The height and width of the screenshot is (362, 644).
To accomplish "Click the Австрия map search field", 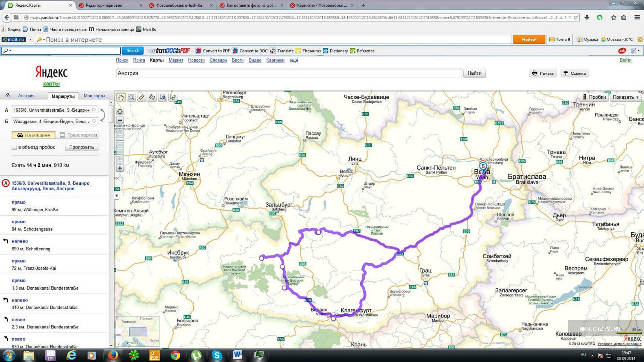I will coord(289,73).
